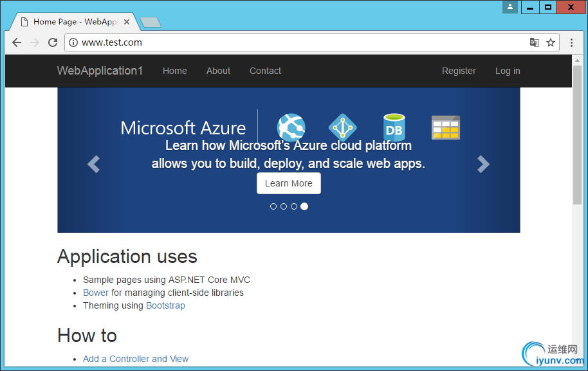Screen dimensions: 588x371
Task: Click the Learn More button
Action: click(289, 183)
